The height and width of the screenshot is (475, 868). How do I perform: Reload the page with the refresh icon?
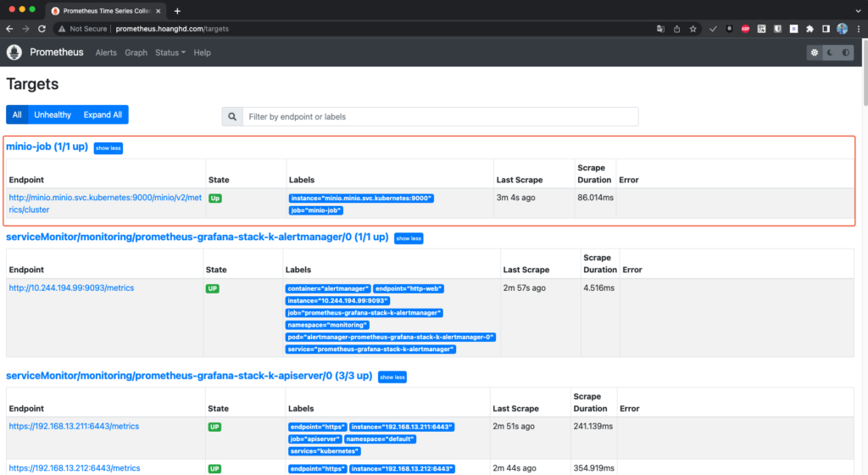point(42,29)
